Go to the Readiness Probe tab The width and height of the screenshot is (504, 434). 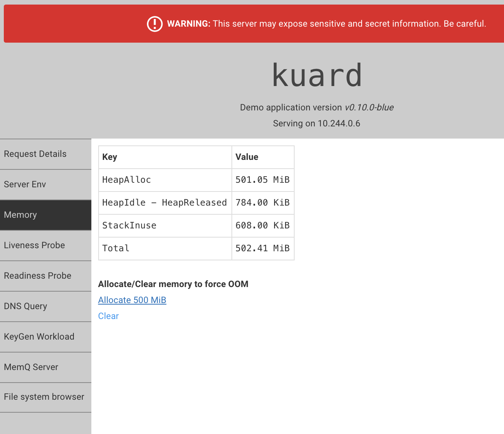tap(46, 276)
